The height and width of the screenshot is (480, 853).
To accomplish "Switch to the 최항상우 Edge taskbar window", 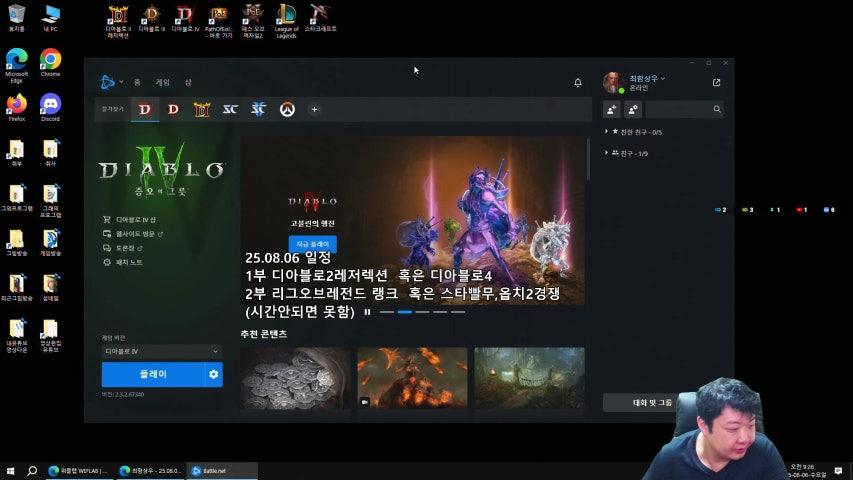I will pyautogui.click(x=150, y=471).
